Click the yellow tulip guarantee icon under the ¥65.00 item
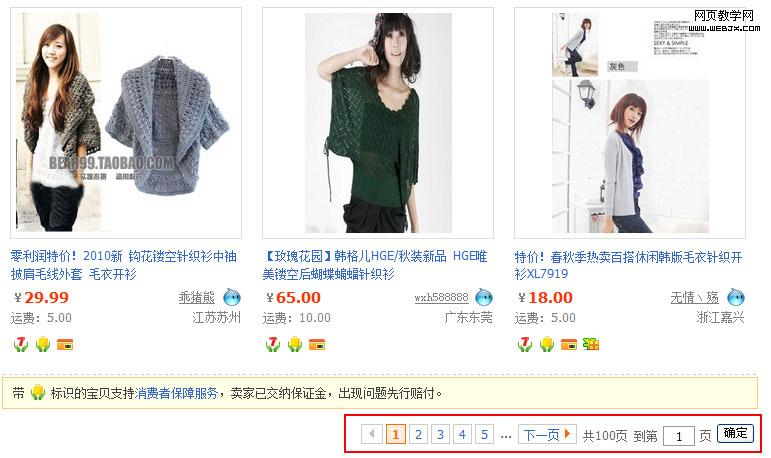The image size is (771, 458). coord(295,344)
